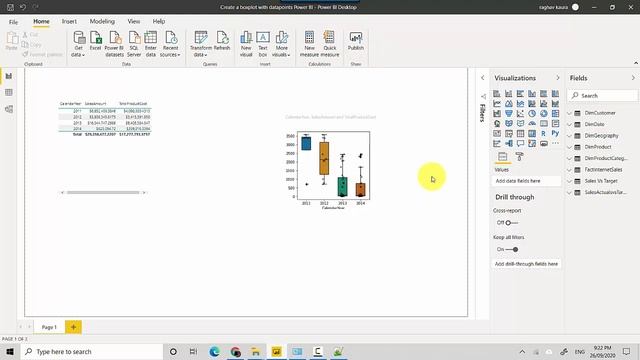This screenshot has width=640, height=360.
Task: Choose the Area chart visual
Action: 509,104
